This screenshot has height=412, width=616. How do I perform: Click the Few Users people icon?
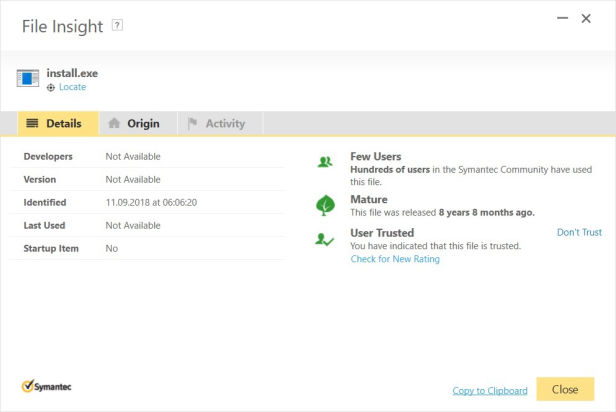click(x=325, y=161)
